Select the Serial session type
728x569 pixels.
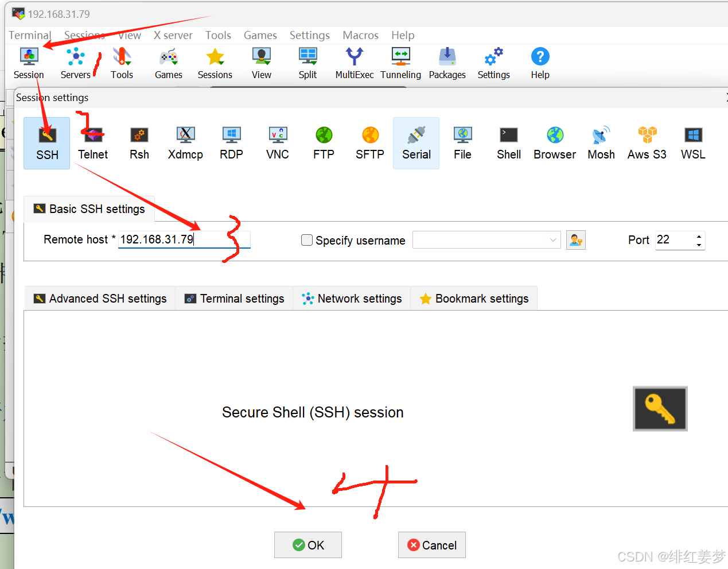coord(416,143)
